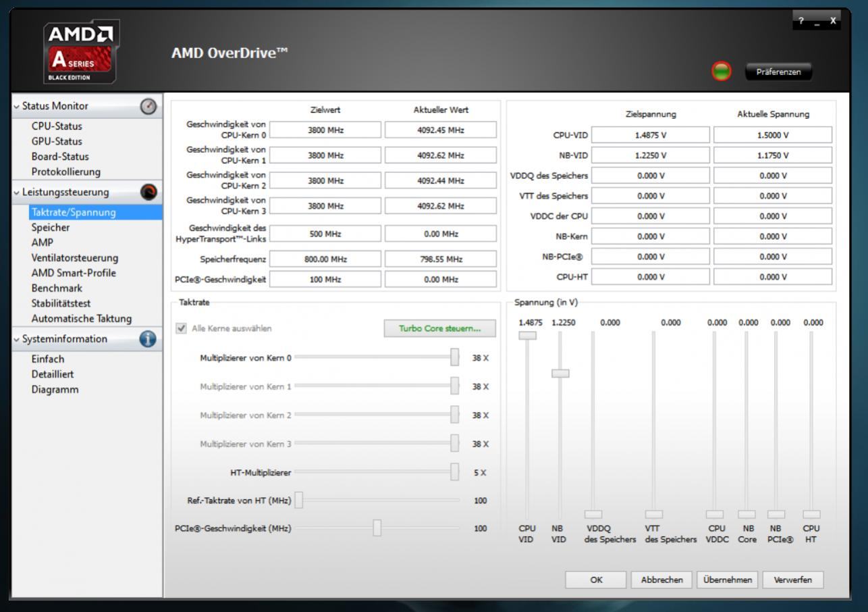Open AMP page
Screen dimensions: 868x612
pos(42,243)
